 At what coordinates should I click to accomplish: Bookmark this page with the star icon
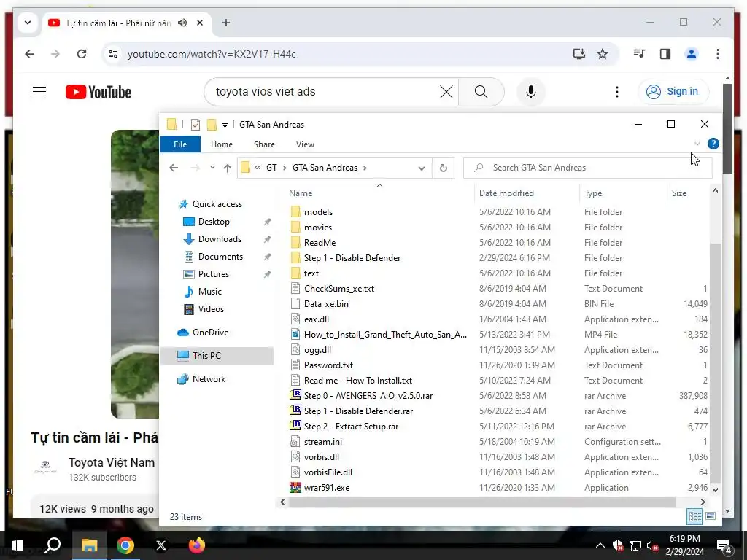click(603, 54)
